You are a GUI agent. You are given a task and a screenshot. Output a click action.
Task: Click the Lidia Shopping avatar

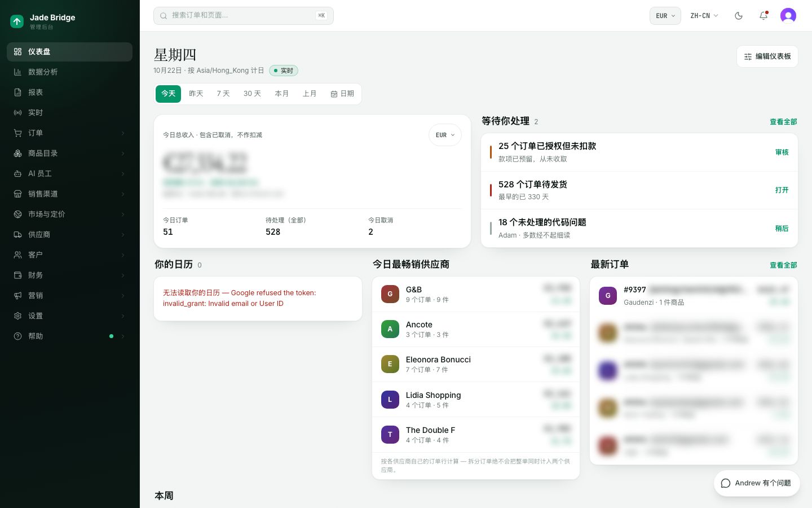pyautogui.click(x=390, y=400)
